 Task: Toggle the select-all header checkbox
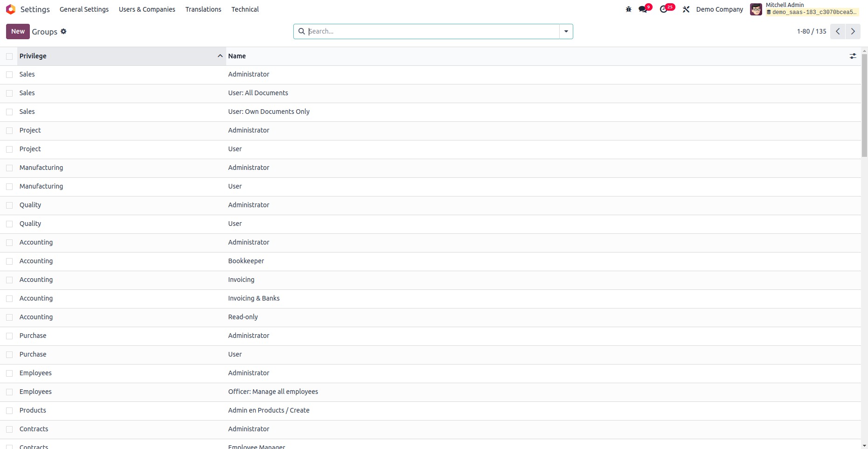point(9,56)
